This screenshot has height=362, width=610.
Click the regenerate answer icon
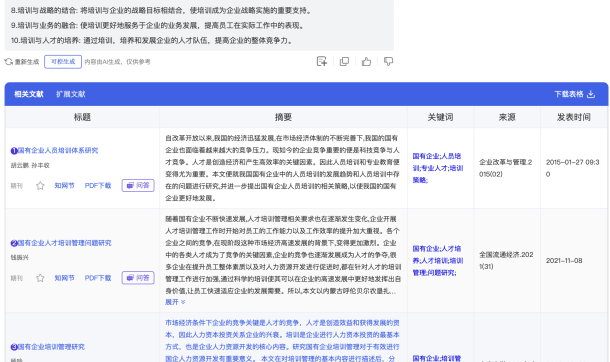coord(9,62)
